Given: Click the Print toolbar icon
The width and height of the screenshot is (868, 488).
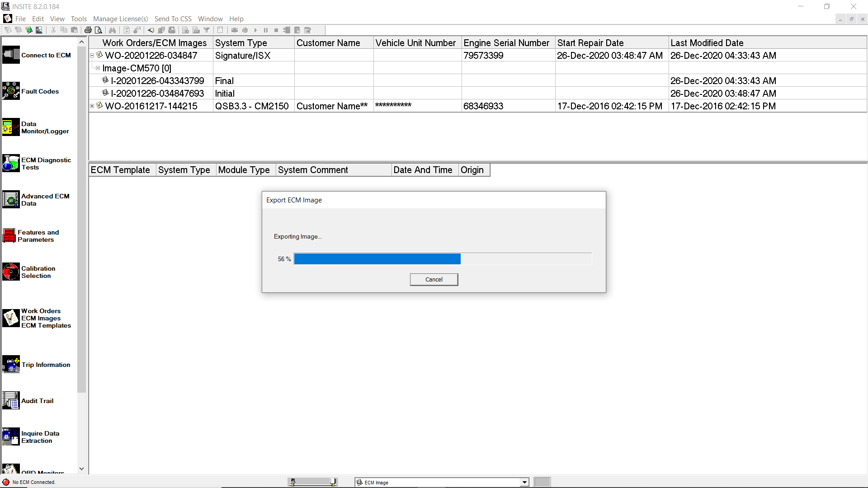Looking at the screenshot, I should pos(88,30).
